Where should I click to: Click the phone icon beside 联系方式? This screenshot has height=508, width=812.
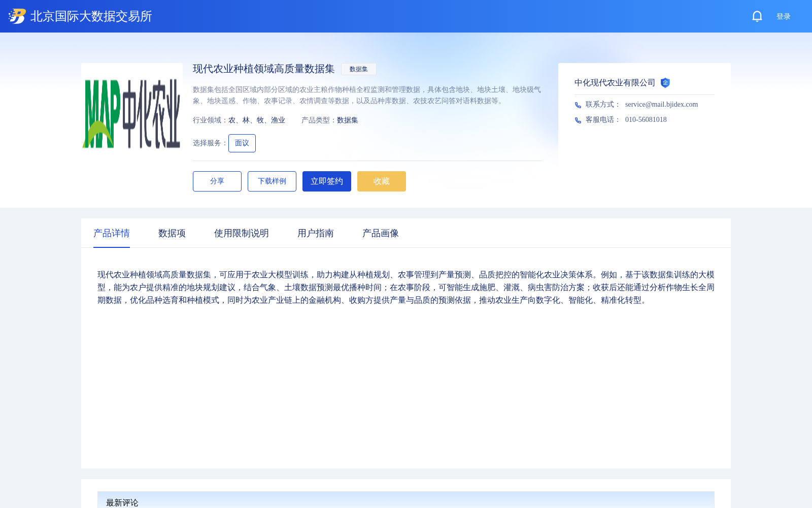(x=578, y=105)
